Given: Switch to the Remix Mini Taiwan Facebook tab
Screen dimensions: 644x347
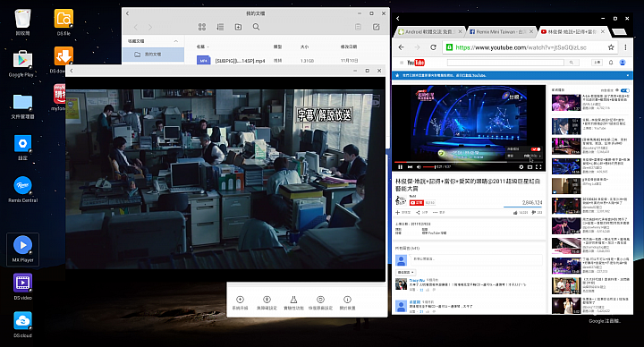Looking at the screenshot, I should pyautogui.click(x=501, y=31).
